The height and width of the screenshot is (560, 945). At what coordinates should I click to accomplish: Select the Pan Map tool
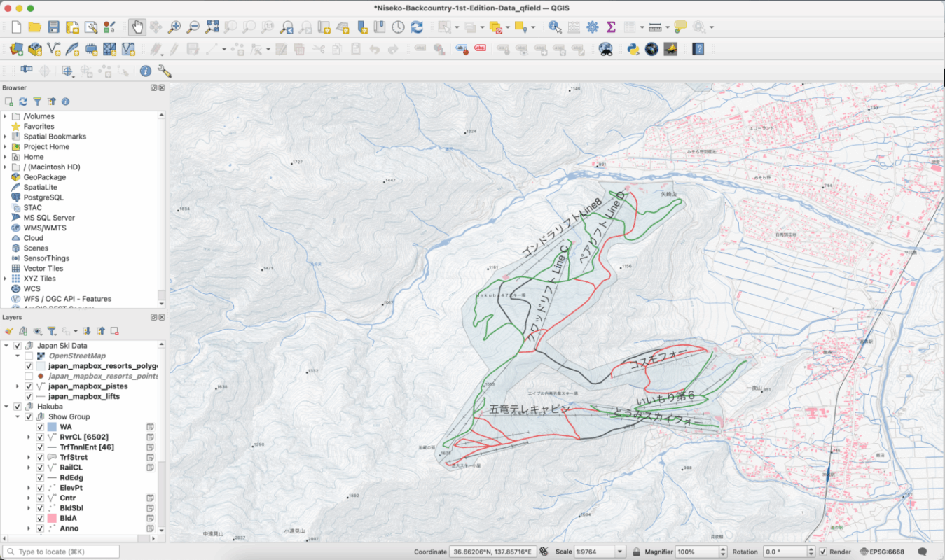136,27
